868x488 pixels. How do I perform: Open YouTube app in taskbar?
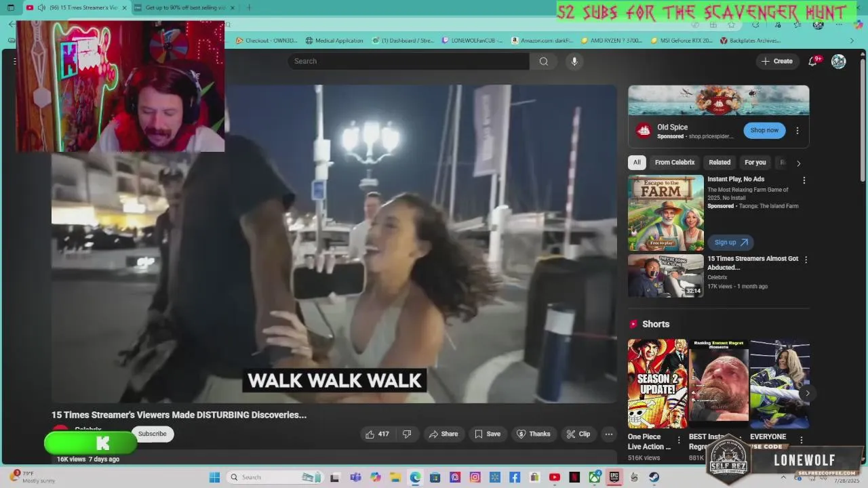pos(555,477)
